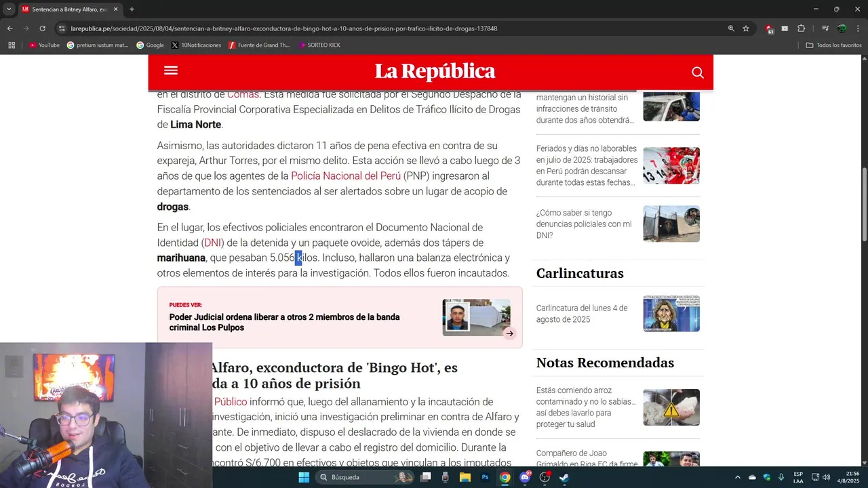868x488 pixels.
Task: Open the browser zoom indicator icon
Action: point(731,28)
